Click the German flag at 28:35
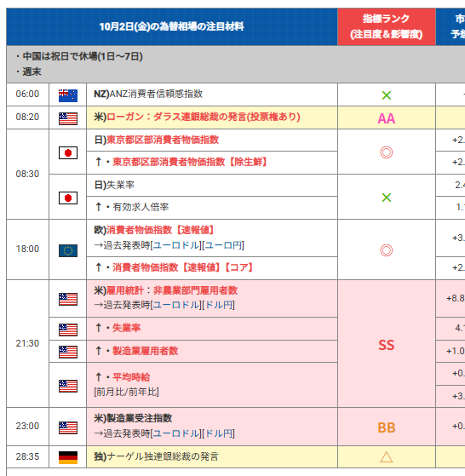This screenshot has height=476, width=465. tap(67, 457)
